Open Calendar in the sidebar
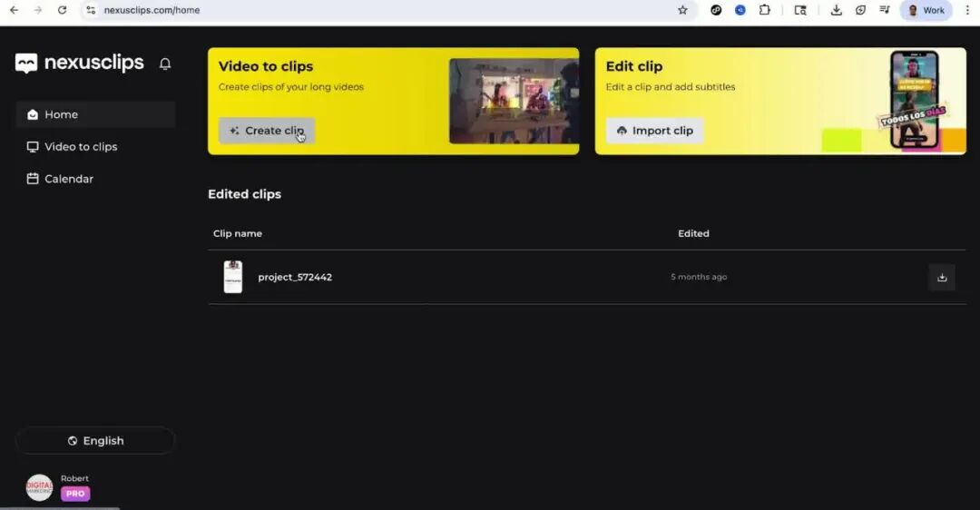 click(x=95, y=179)
